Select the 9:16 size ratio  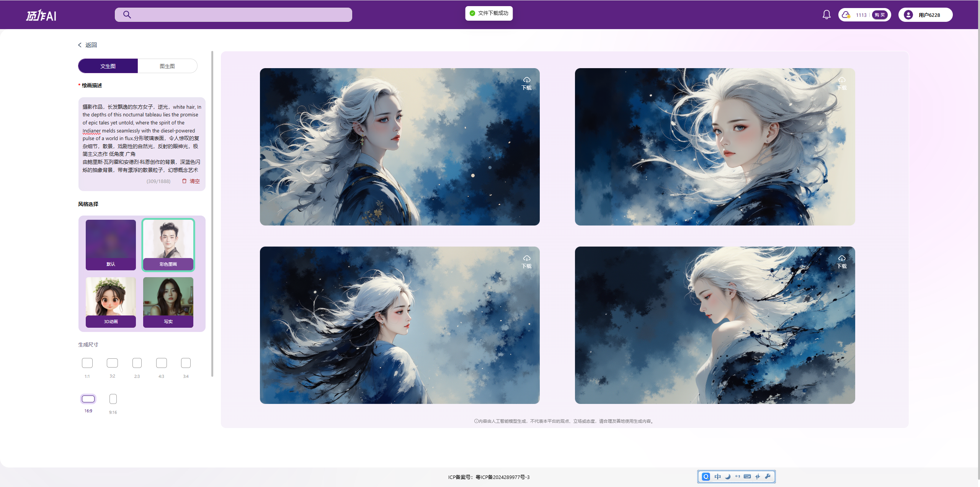point(113,399)
